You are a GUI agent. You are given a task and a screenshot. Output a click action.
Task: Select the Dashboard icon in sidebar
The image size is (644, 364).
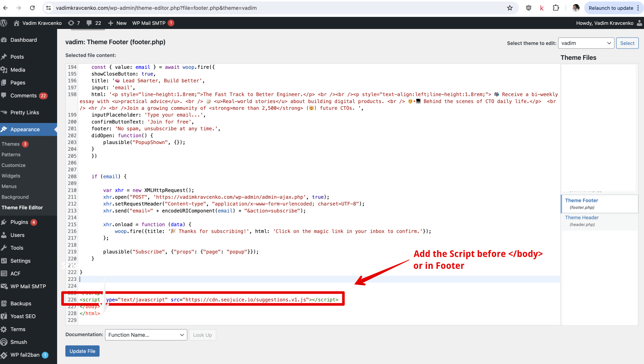tap(5, 40)
